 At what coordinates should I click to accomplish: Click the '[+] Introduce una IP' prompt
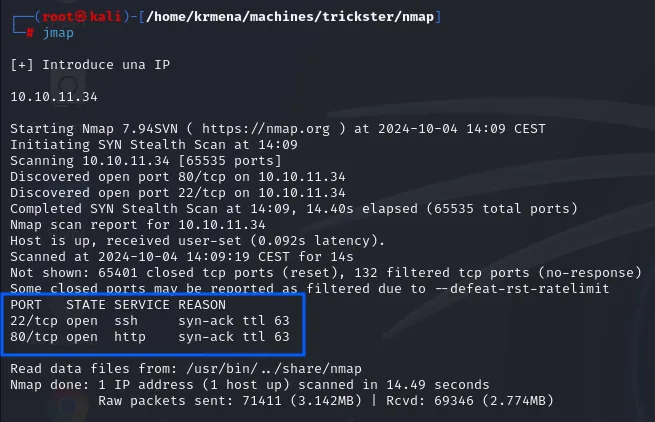click(90, 65)
